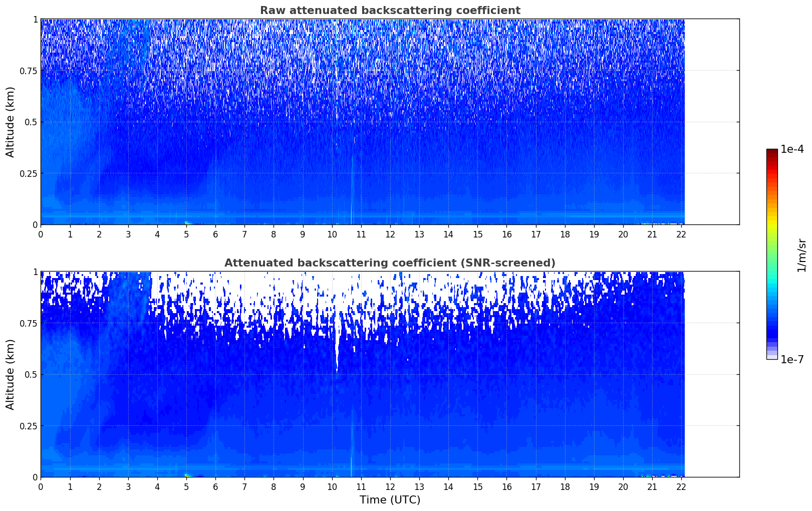This screenshot has height=511, width=812.
Task: Click the hour '10' tick under bottom plot
Action: (332, 486)
